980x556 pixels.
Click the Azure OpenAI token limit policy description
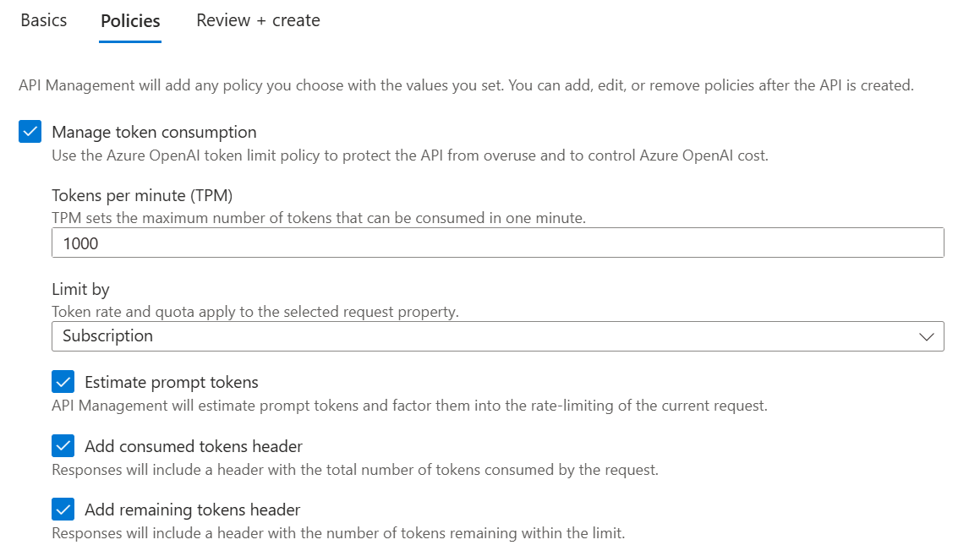coord(410,155)
